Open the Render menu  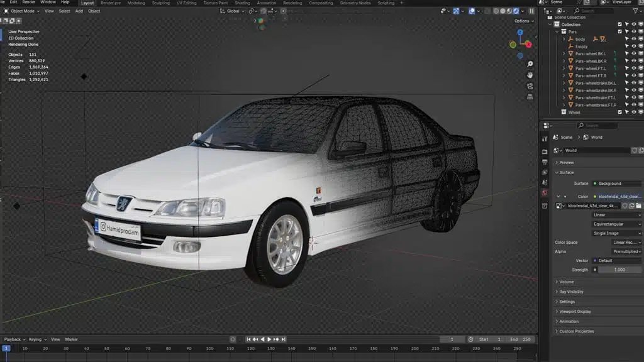[28, 3]
